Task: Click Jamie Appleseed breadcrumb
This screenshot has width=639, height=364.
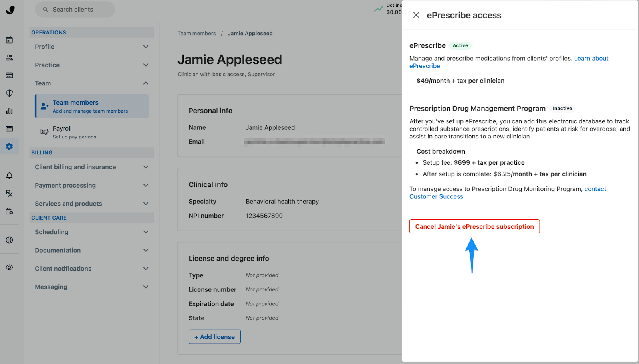Action: point(250,34)
